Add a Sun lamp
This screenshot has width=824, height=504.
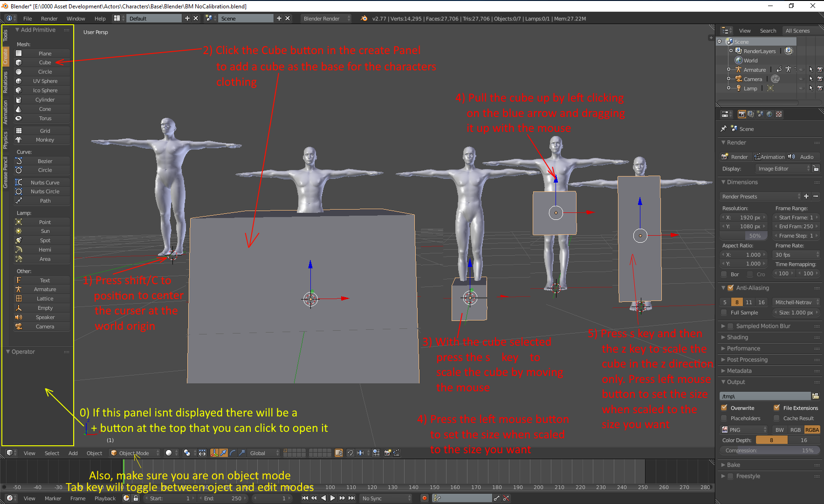[x=42, y=231]
